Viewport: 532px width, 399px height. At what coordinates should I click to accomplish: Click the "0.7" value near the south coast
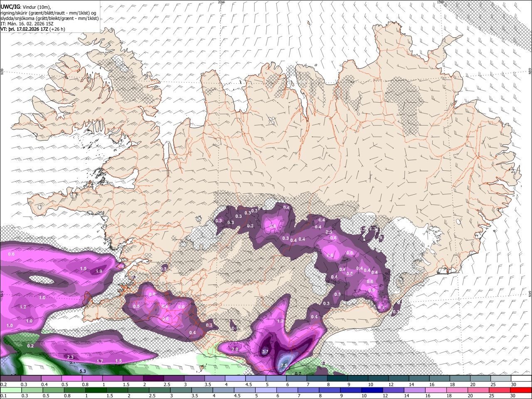pos(298,374)
